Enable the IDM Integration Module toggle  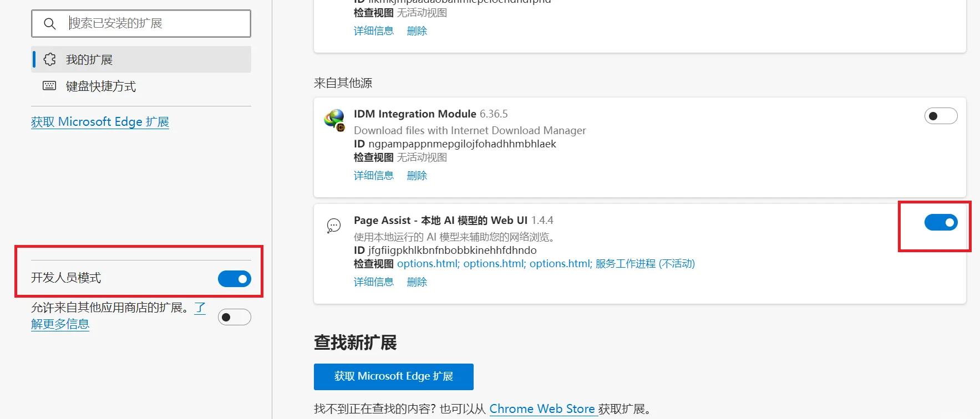click(941, 116)
